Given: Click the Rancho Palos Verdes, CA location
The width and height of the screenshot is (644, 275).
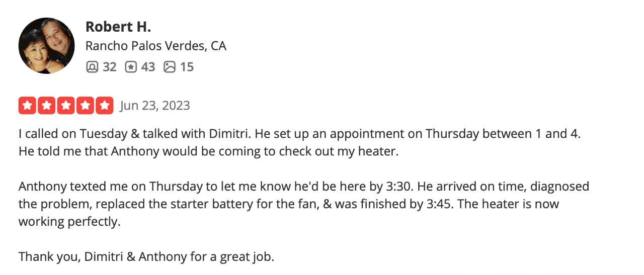Looking at the screenshot, I should click(x=155, y=46).
